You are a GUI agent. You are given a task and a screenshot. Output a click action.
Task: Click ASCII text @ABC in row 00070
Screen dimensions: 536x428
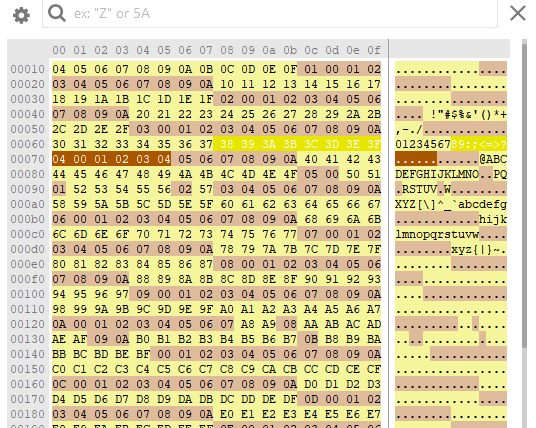click(493, 159)
